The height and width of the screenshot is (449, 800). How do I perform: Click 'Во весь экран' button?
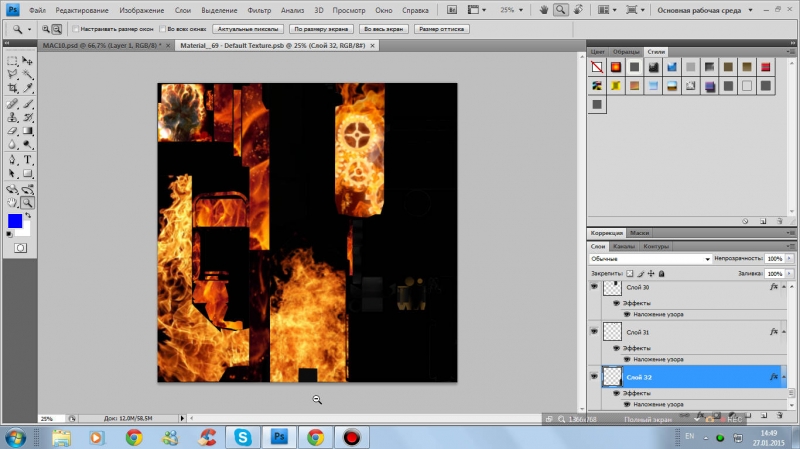click(383, 29)
